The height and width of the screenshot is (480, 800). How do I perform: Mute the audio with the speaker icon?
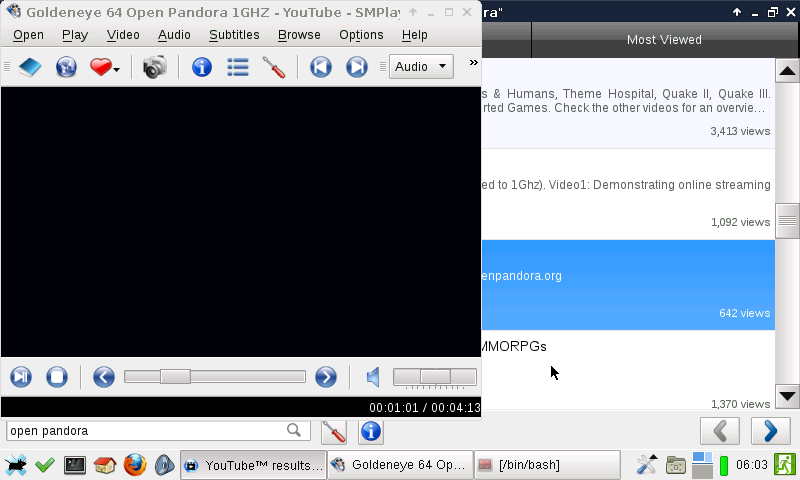tap(372, 377)
